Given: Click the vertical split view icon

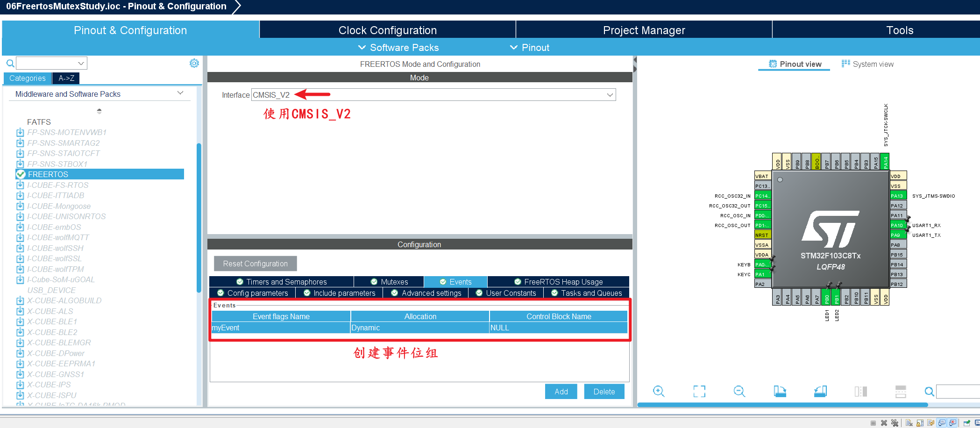Looking at the screenshot, I should click(x=861, y=391).
